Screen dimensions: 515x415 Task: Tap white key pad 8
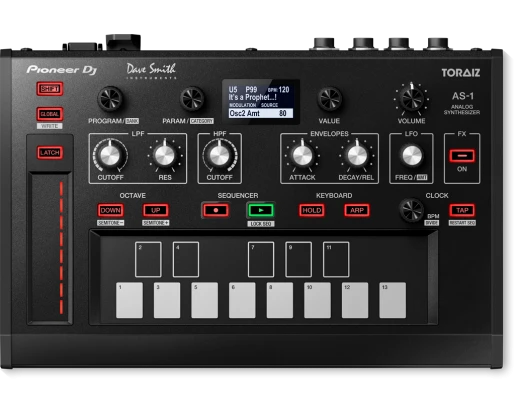point(280,300)
